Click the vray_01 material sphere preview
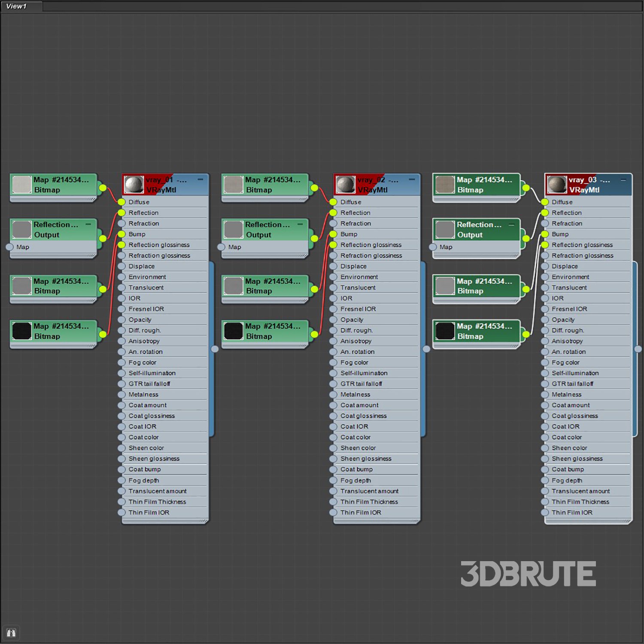This screenshot has width=644, height=644. pyautogui.click(x=134, y=185)
